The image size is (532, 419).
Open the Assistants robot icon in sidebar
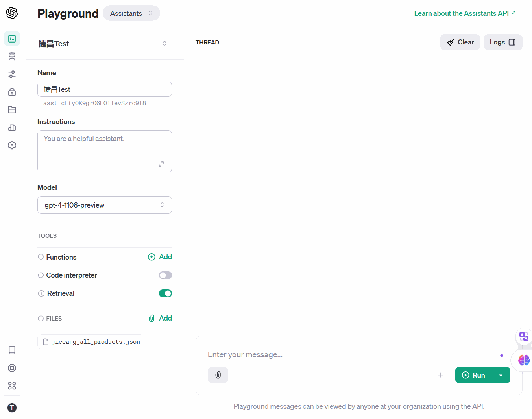[12, 56]
